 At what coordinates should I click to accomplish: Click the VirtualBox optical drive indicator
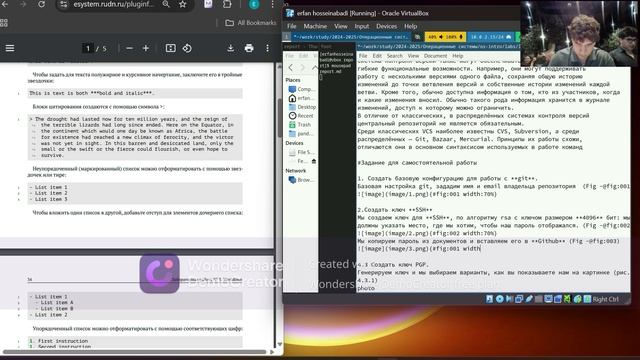pyautogui.click(x=500, y=299)
